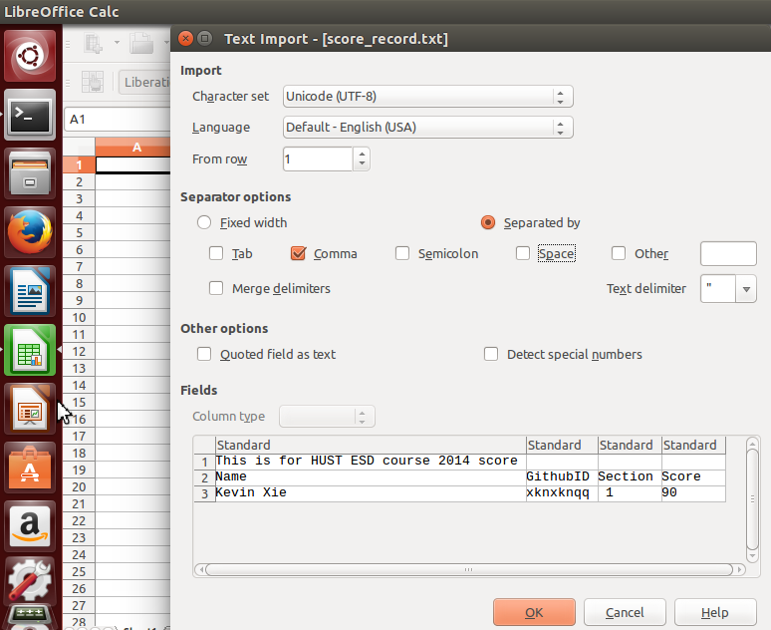This screenshot has height=630, width=771.
Task: Open the Language dropdown
Action: pos(428,127)
